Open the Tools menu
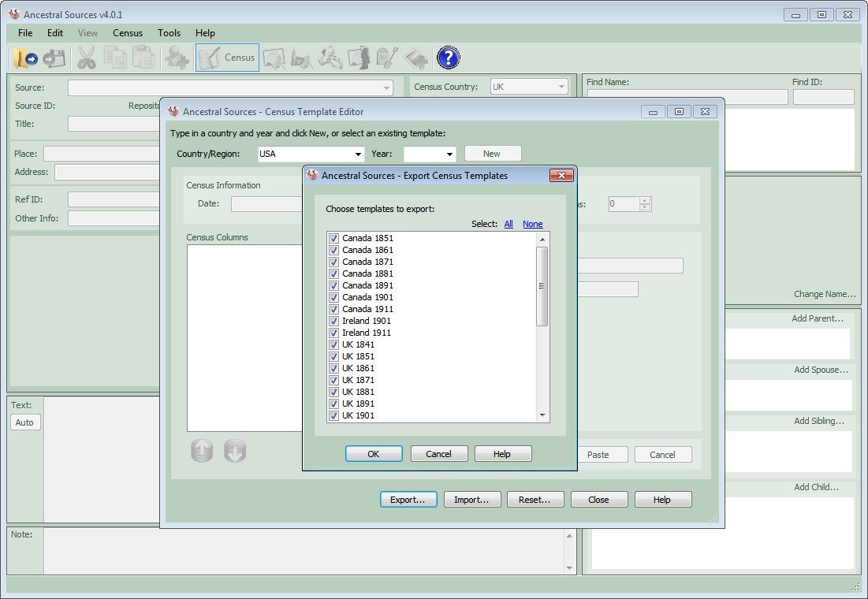Viewport: 868px width, 599px height. pos(169,32)
